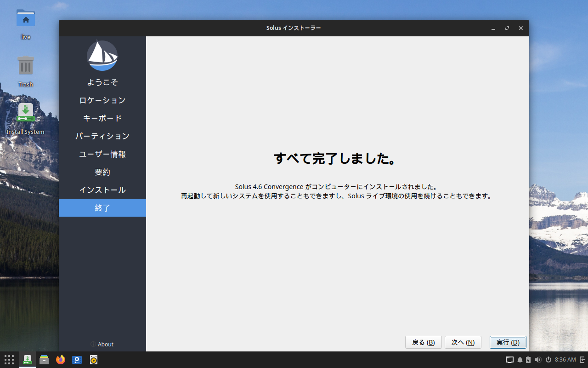The height and width of the screenshot is (368, 588).
Task: Click the 再起動して新しいシステム restart message line
Action: point(337,196)
